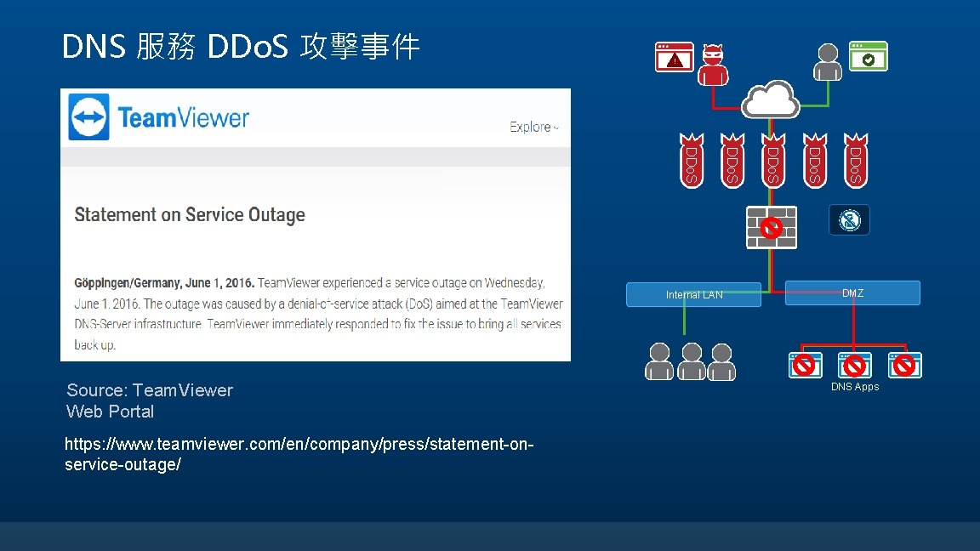Click the red attacker hacker icon
Viewport: 980px width, 551px height.
[x=713, y=65]
